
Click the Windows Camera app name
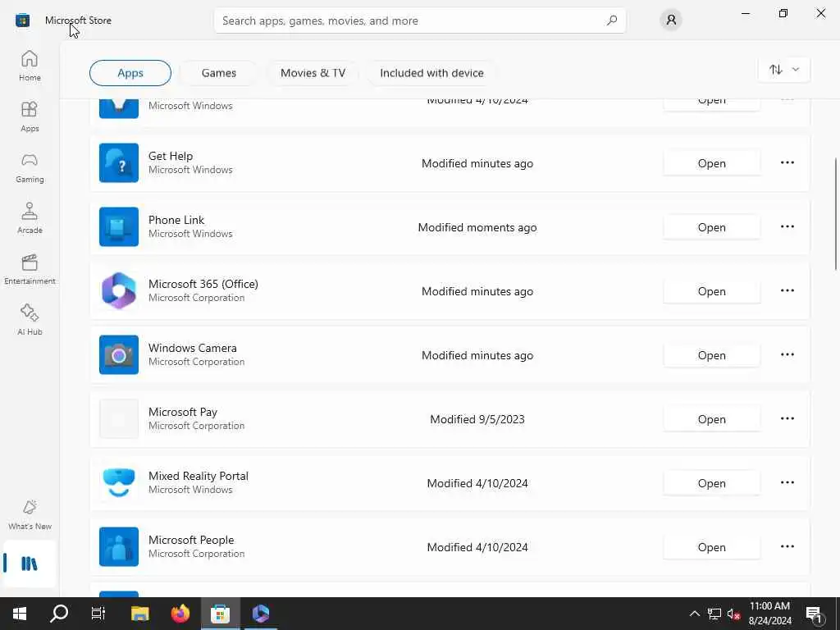coord(192,348)
